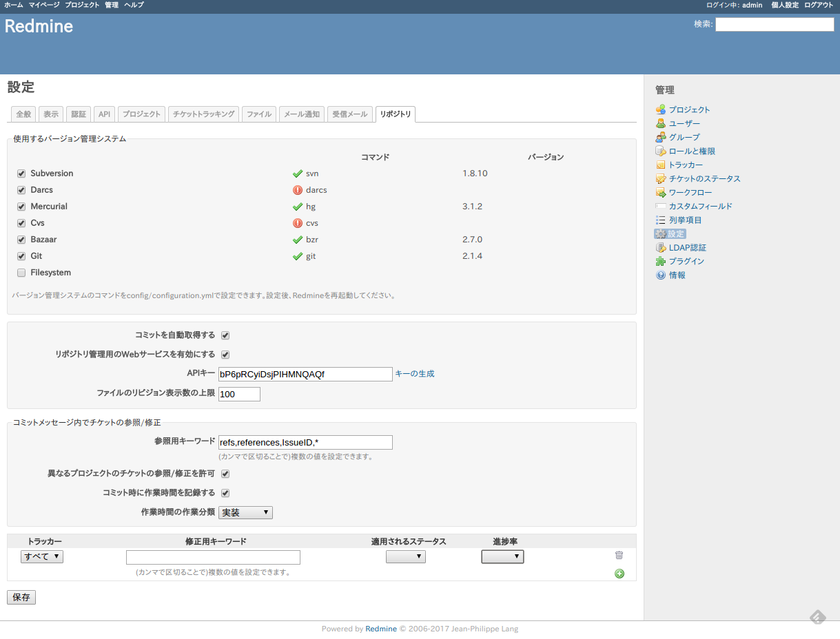Open ヘルプ in the top menu
The height and width of the screenshot is (639, 840).
point(134,5)
